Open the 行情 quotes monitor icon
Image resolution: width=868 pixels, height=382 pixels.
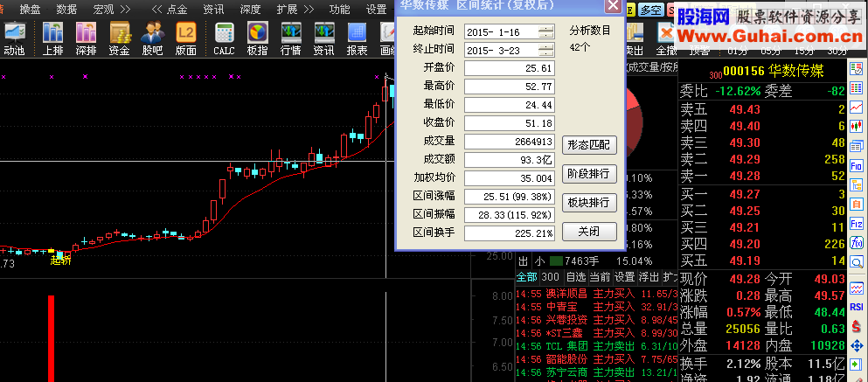pyautogui.click(x=290, y=38)
